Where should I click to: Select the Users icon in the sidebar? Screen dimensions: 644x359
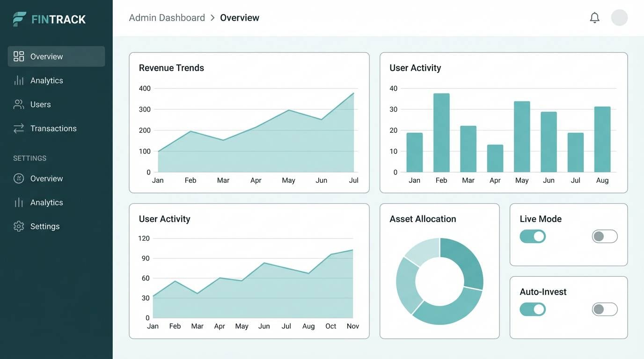(x=19, y=104)
